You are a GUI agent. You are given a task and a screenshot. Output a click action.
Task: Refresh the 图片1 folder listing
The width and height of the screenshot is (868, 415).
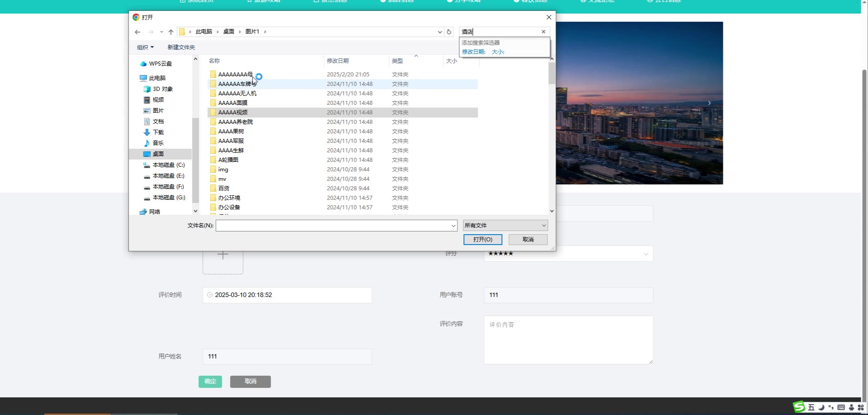(449, 32)
